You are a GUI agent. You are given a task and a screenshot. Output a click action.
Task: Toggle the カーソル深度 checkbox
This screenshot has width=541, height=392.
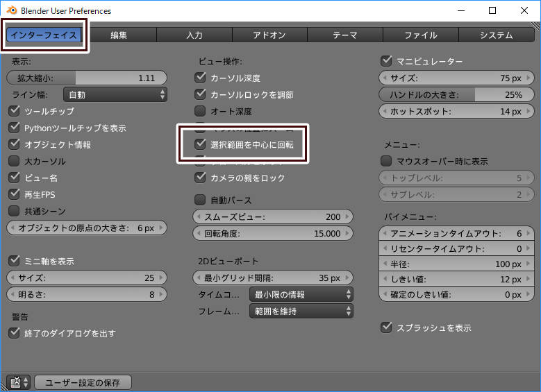click(x=200, y=78)
